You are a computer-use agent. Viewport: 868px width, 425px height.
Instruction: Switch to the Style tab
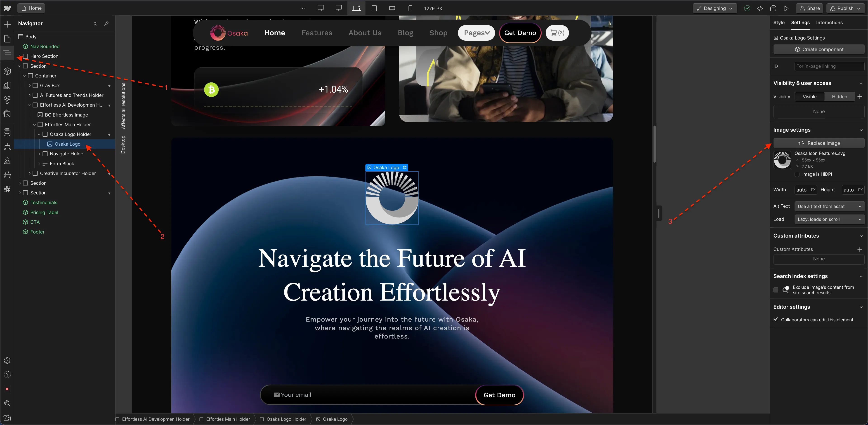779,23
